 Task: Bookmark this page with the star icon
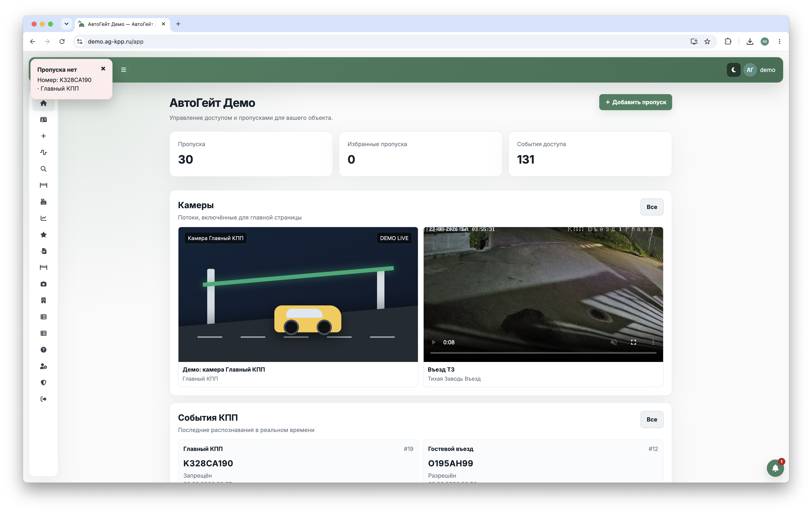point(707,42)
